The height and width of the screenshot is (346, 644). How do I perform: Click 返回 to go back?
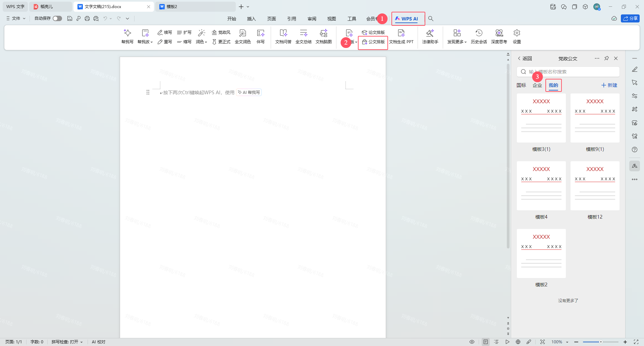point(525,58)
